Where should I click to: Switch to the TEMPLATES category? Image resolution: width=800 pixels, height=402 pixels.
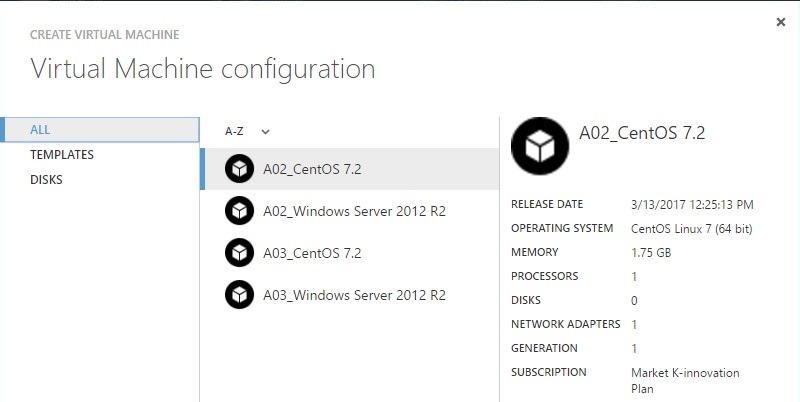click(62, 155)
